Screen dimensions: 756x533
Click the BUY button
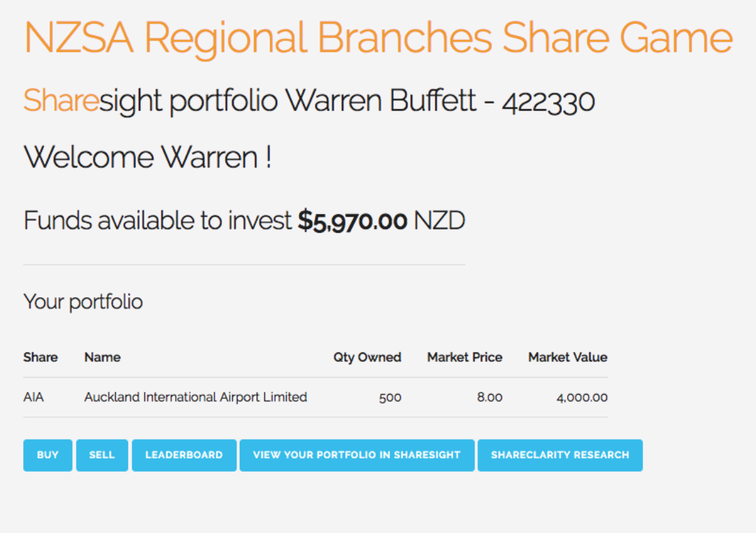(x=47, y=455)
